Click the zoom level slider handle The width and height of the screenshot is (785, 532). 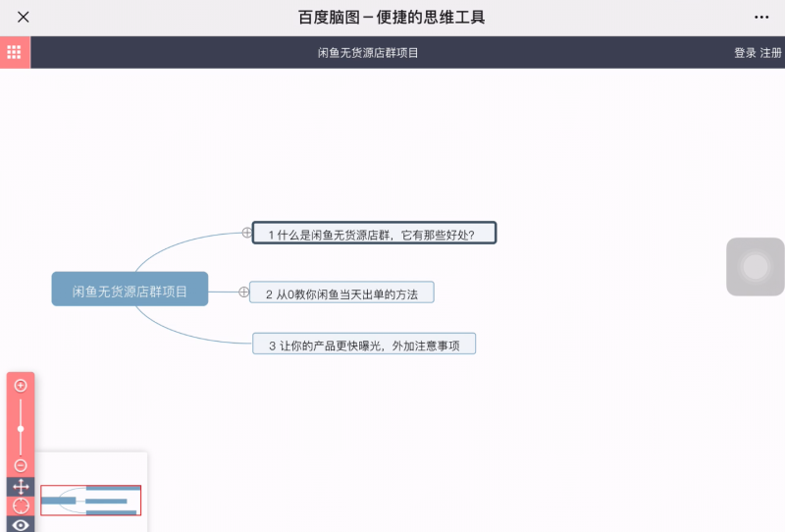click(21, 429)
